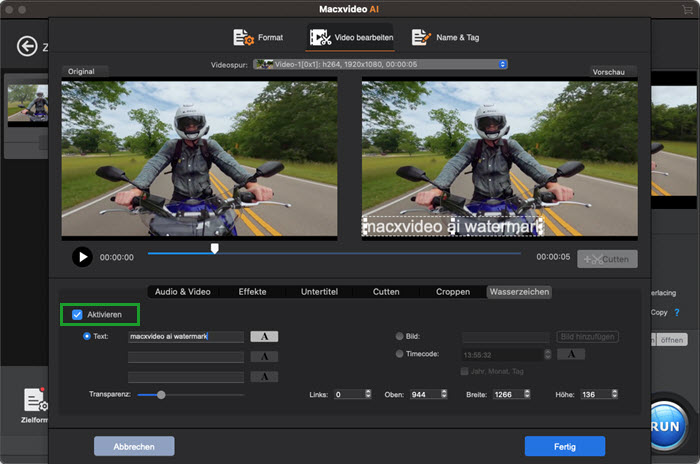The width and height of the screenshot is (700, 464).
Task: Click the timeline playhead marker
Action: [x=215, y=248]
